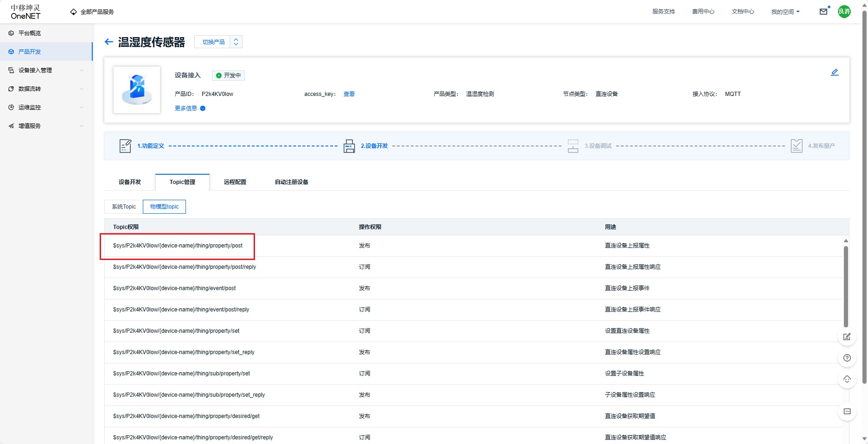Click the 2.设备开发 step icon
Screen dimensions: 868x444
pyautogui.click(x=349, y=146)
